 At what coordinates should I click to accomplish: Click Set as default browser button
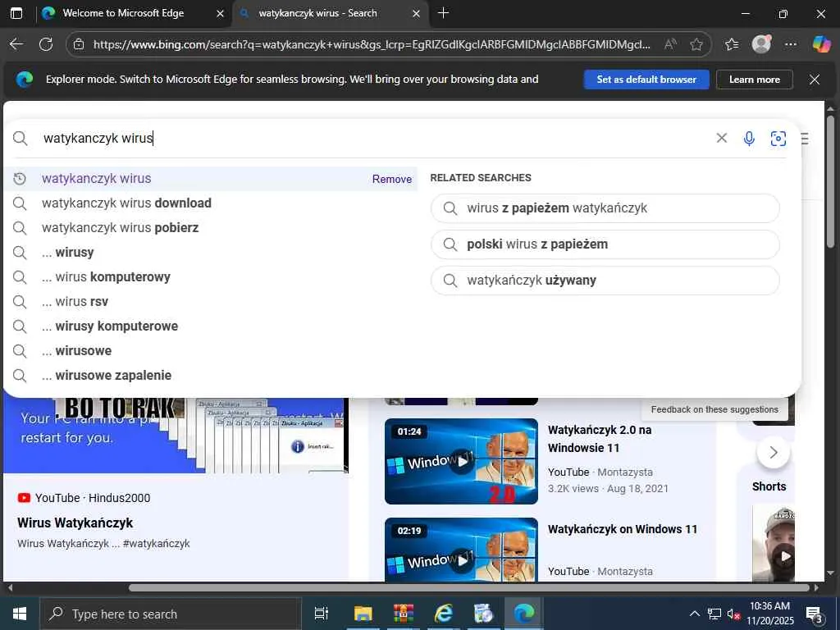646,80
